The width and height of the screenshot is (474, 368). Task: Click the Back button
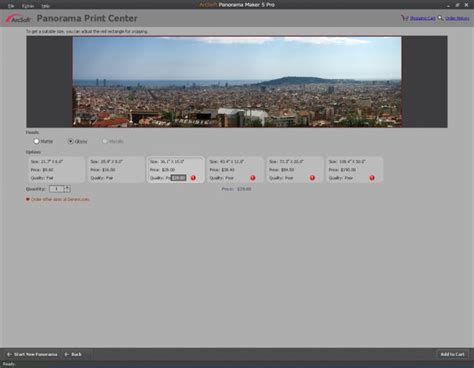pyautogui.click(x=73, y=354)
